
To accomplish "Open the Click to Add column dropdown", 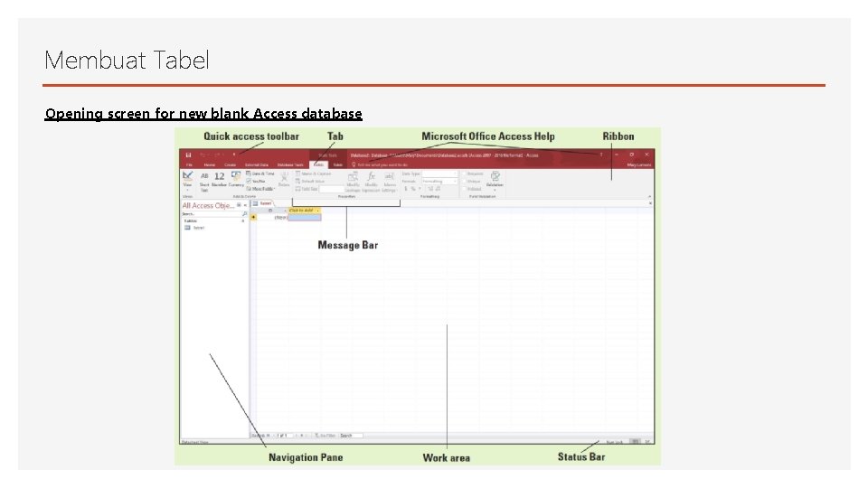I will pos(317,211).
